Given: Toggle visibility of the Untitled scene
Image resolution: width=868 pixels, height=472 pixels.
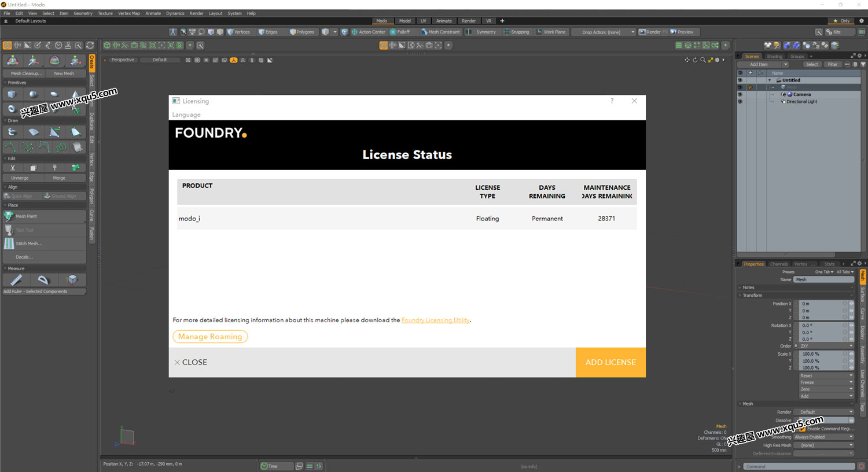Looking at the screenshot, I should click(x=740, y=80).
